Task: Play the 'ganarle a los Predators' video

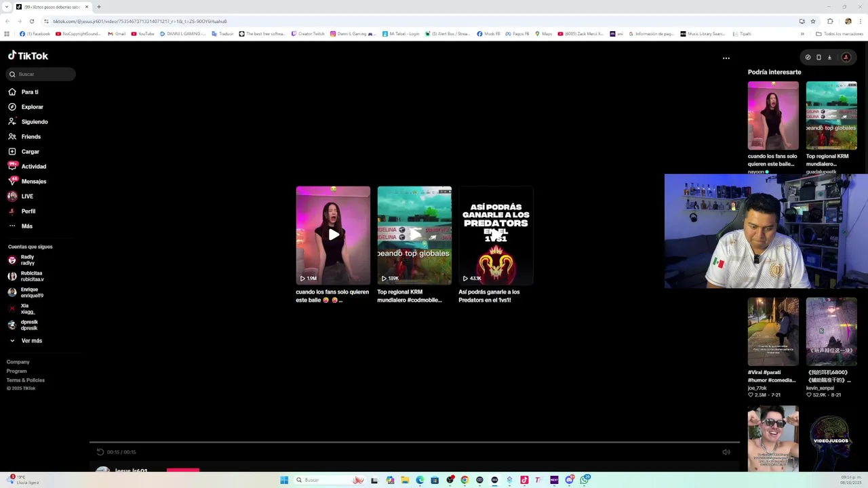Action: 496,235
